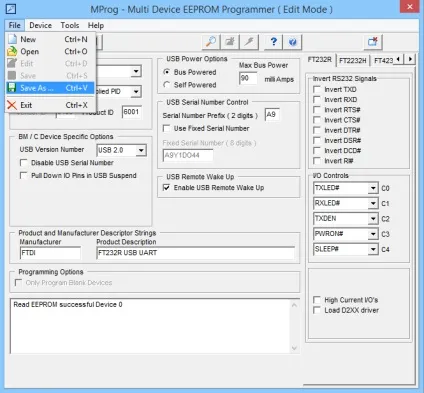Click the exit icon at toolbar's right end
The image size is (424, 393).
click(x=373, y=42)
